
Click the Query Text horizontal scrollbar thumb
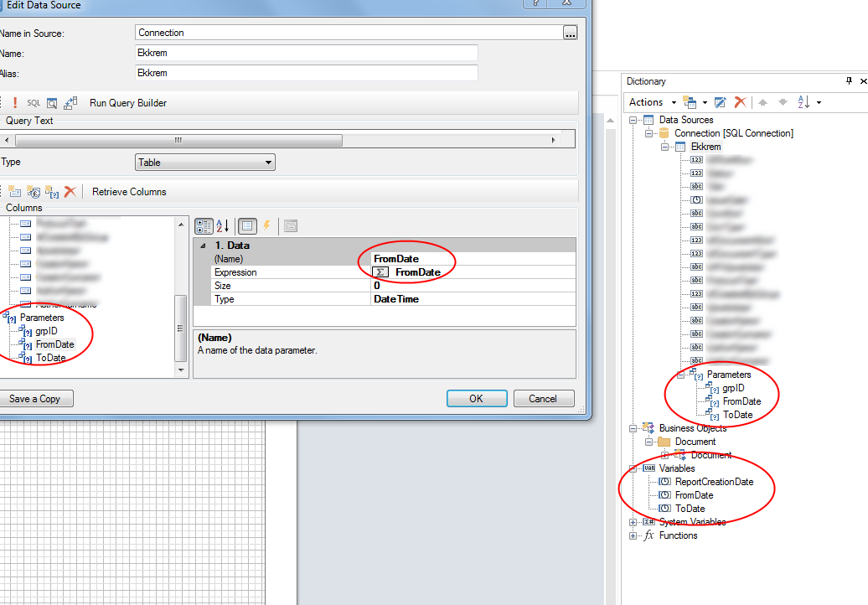[x=178, y=140]
